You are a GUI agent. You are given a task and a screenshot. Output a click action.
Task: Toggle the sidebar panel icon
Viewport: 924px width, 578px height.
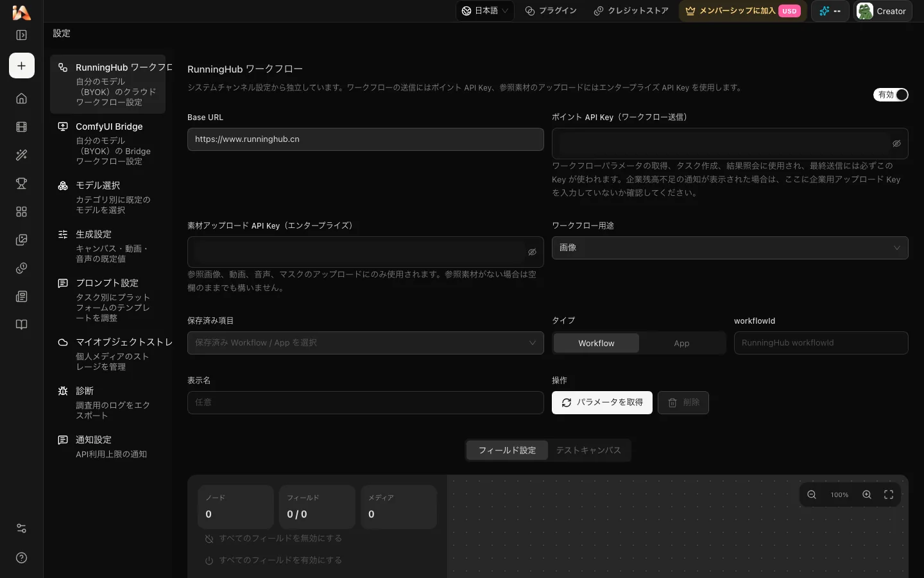21,35
